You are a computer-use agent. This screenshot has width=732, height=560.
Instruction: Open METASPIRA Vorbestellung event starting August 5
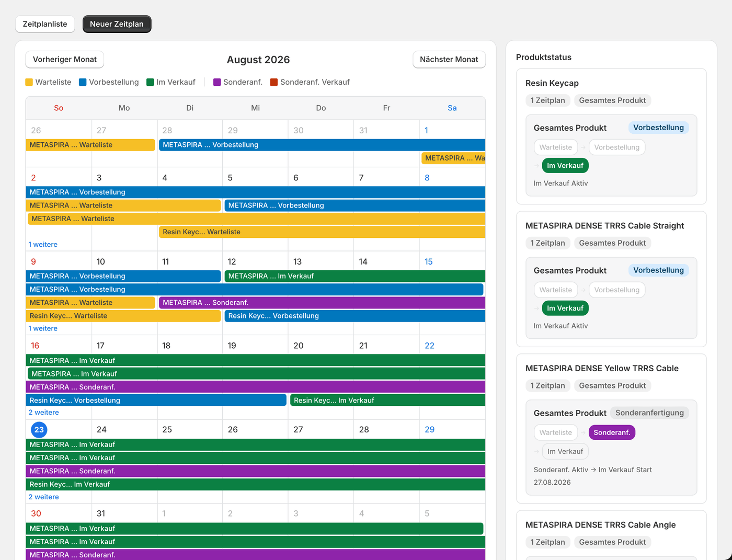point(355,205)
